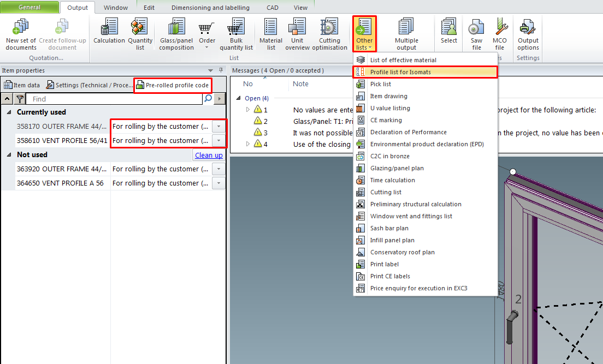The height and width of the screenshot is (364, 603).
Task: Expand dropdown for 358170 OUTER FRAME row
Action: coord(218,127)
